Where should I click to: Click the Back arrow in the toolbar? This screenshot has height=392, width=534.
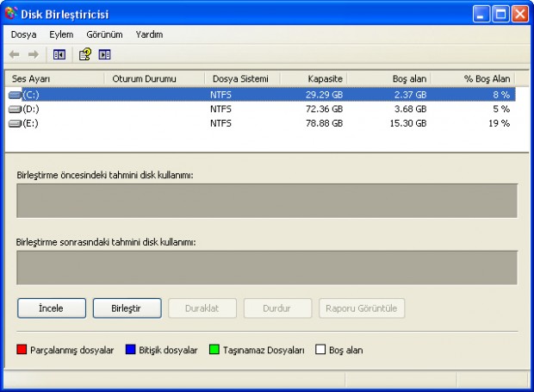click(x=16, y=54)
